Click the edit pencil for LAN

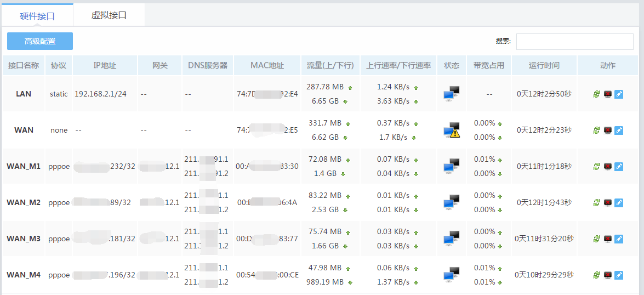click(x=619, y=94)
